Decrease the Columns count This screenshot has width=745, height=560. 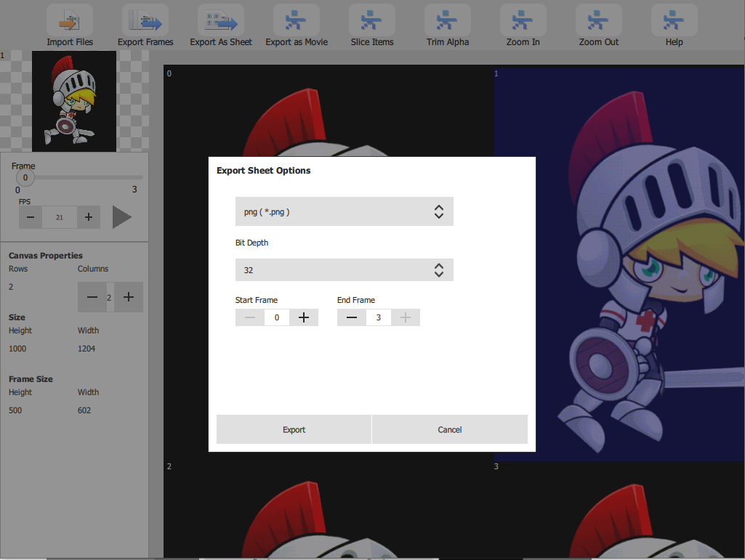click(x=92, y=297)
